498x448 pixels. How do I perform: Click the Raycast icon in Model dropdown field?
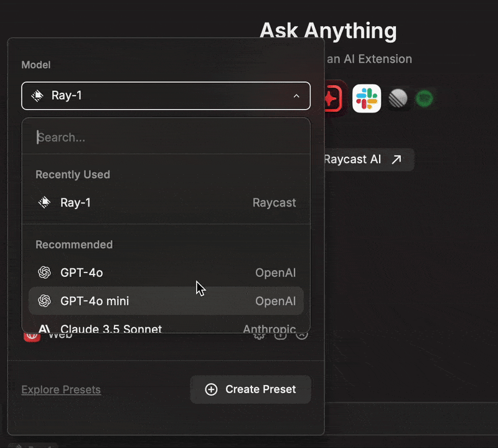[x=37, y=96]
